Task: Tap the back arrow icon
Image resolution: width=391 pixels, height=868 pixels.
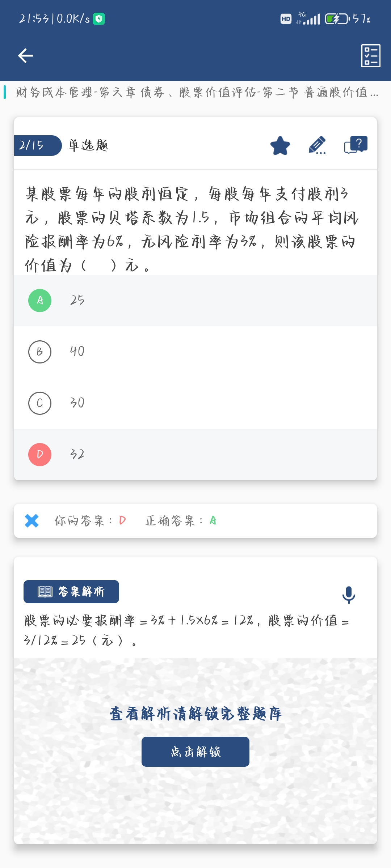Action: click(25, 56)
